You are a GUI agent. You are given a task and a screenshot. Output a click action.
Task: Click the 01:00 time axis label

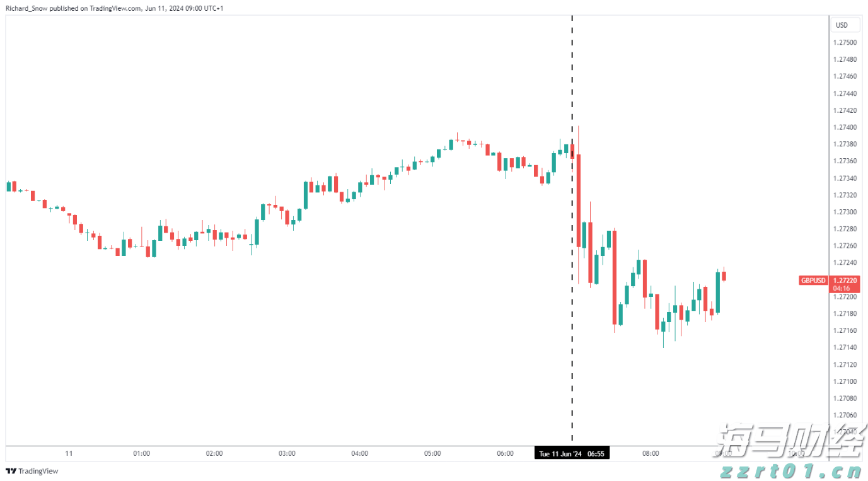tap(142, 453)
